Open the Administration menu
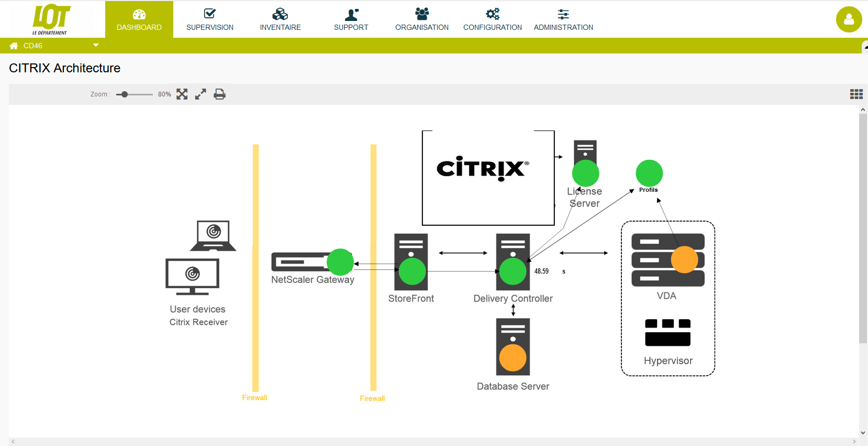 pyautogui.click(x=563, y=19)
